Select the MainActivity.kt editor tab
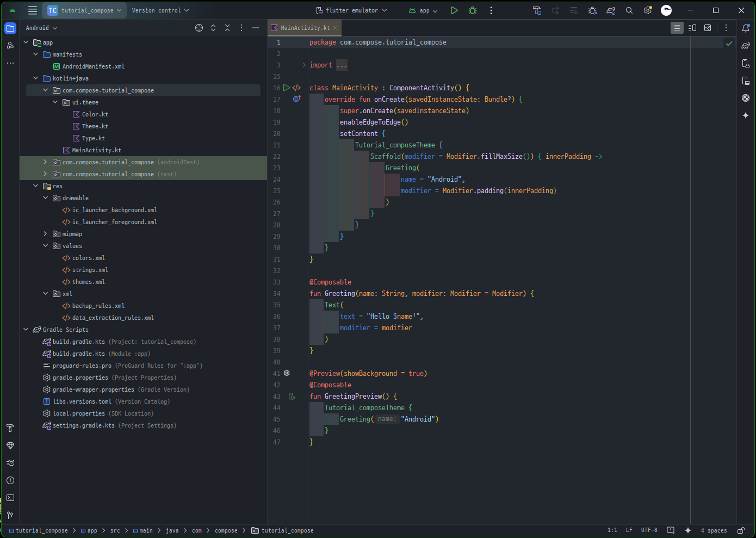This screenshot has width=756, height=538. (305, 28)
